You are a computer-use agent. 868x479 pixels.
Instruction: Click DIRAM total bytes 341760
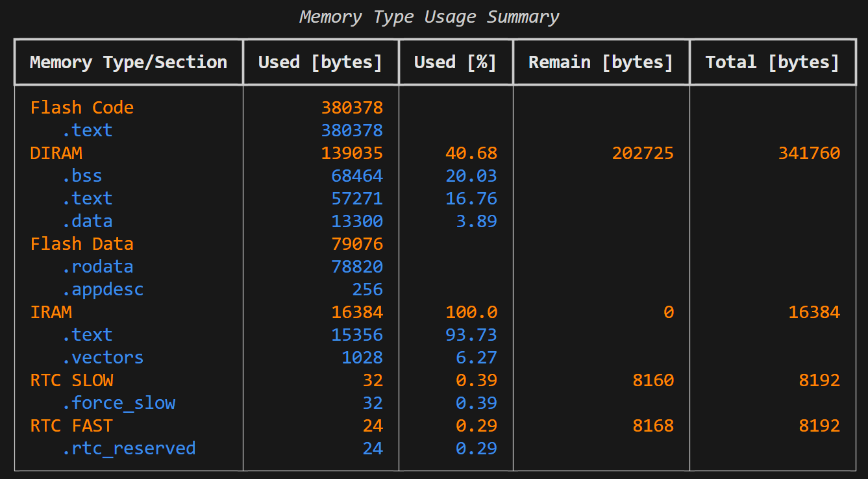pyautogui.click(x=809, y=153)
